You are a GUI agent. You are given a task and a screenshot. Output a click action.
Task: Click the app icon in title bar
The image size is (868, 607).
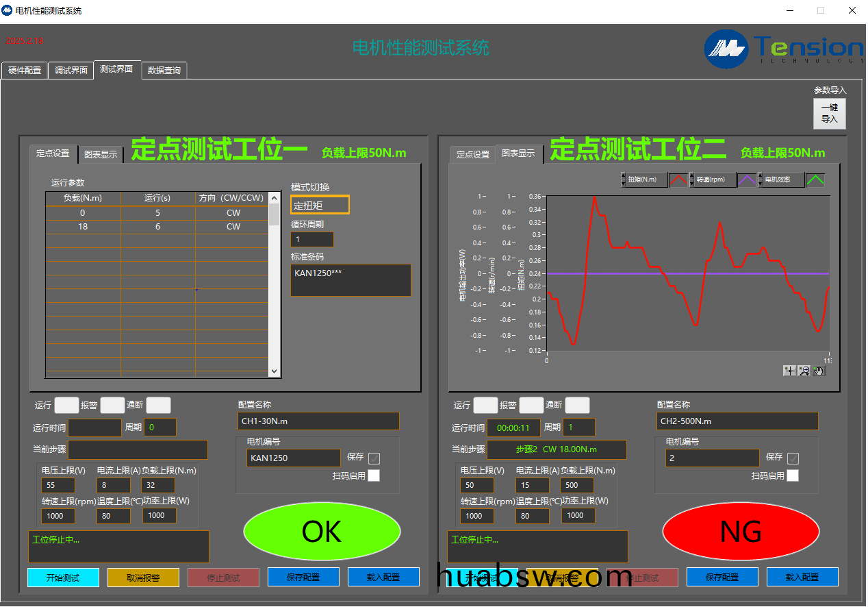(x=8, y=10)
